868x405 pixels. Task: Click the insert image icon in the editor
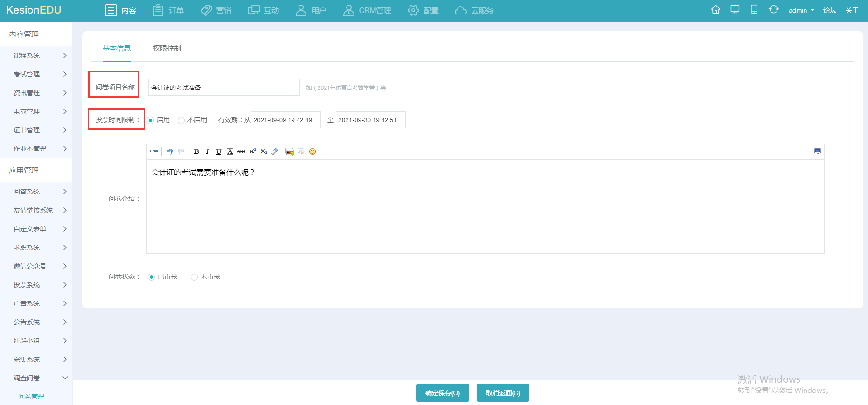coord(290,151)
